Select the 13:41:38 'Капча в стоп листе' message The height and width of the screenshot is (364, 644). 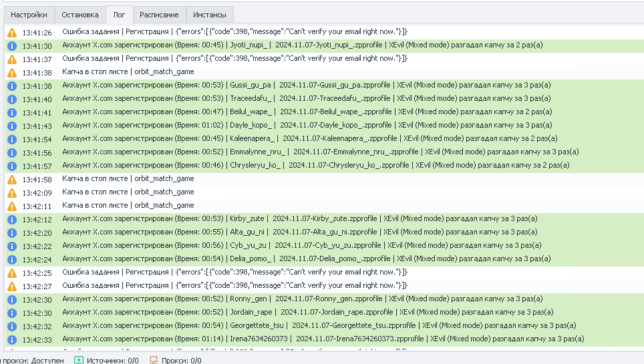tap(128, 72)
